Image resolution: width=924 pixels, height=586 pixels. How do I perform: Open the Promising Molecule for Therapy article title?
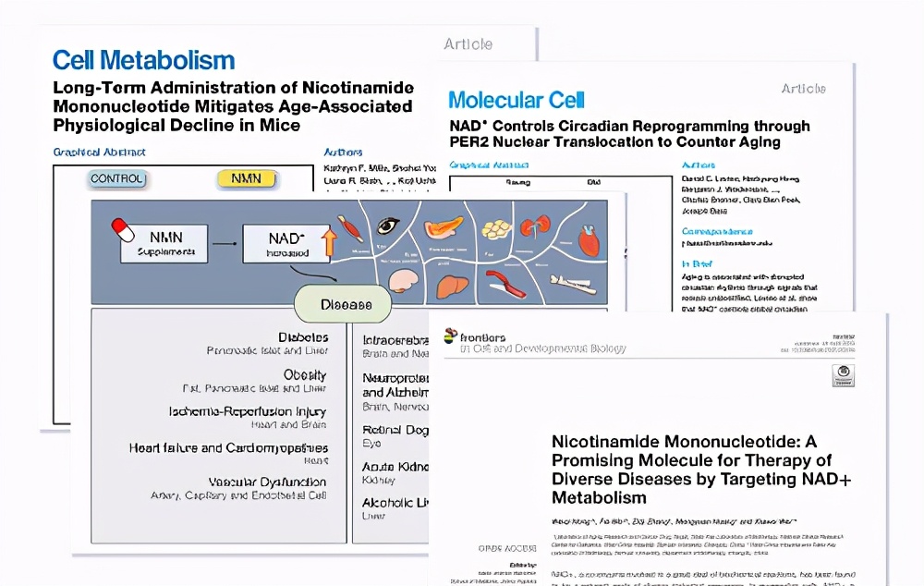(x=701, y=470)
